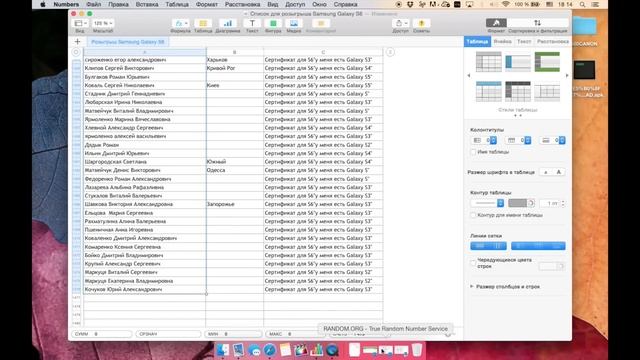Viewport: 640px width, 360px height.
Task: Insert a shape using Фигура icon
Action: click(273, 24)
